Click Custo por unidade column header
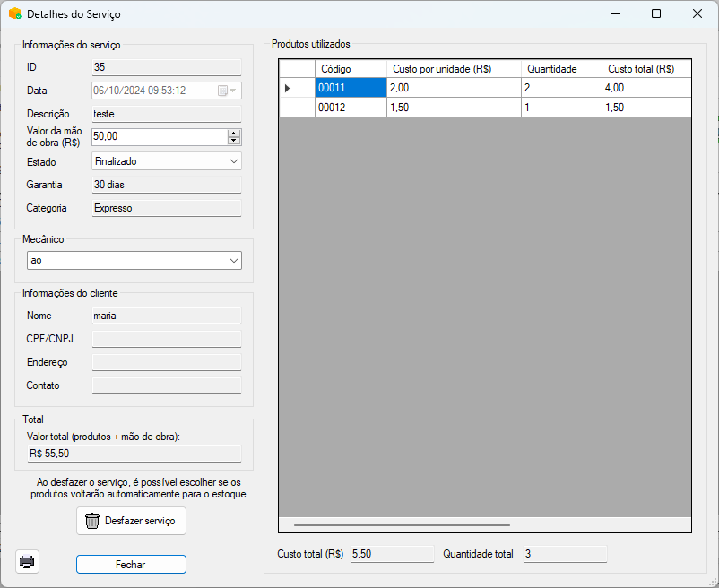The width and height of the screenshot is (719, 588). coord(453,69)
